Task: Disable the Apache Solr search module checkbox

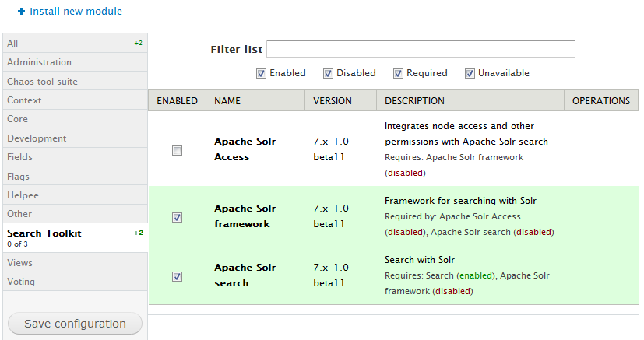Action: [177, 276]
